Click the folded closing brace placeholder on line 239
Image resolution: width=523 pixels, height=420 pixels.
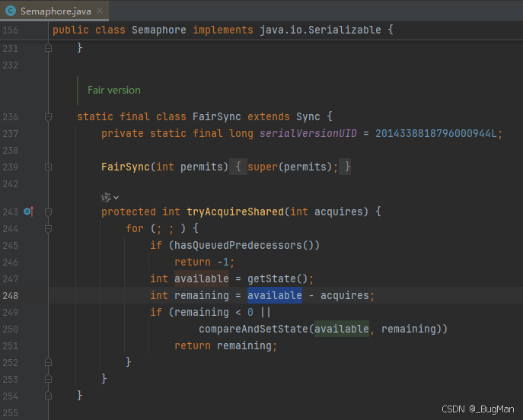(x=345, y=167)
